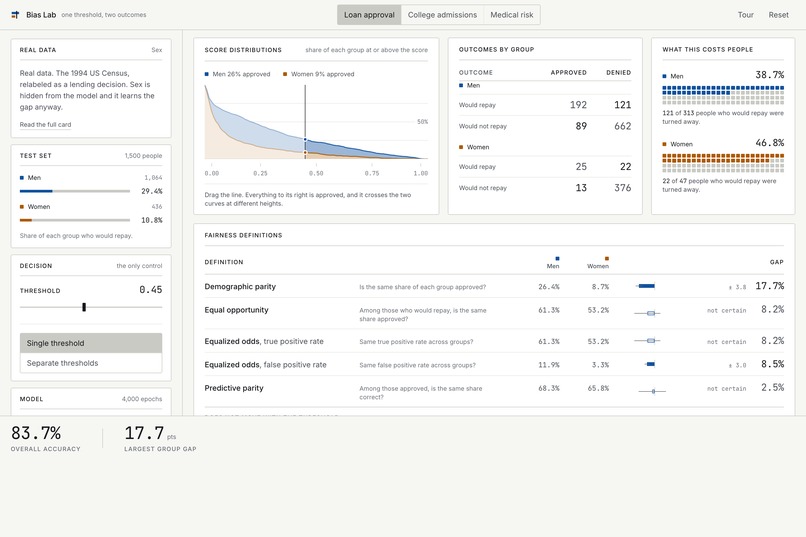This screenshot has height=537, width=806.
Task: Open the College admissions tab
Action: click(442, 15)
